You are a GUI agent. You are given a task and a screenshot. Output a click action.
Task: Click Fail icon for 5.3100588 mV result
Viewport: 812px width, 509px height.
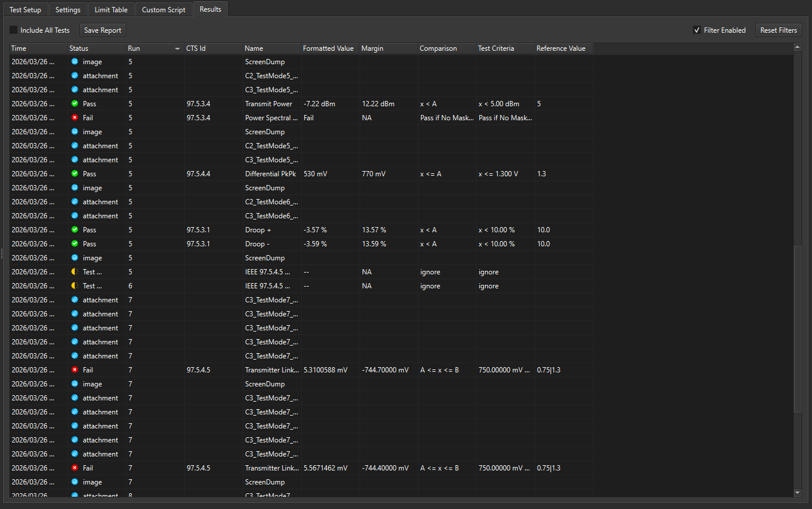coord(75,370)
